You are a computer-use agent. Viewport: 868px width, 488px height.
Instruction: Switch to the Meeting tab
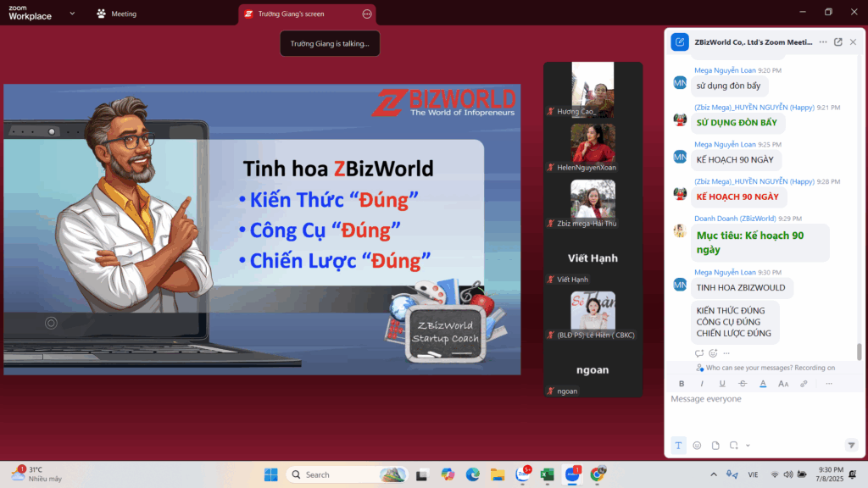(x=117, y=14)
